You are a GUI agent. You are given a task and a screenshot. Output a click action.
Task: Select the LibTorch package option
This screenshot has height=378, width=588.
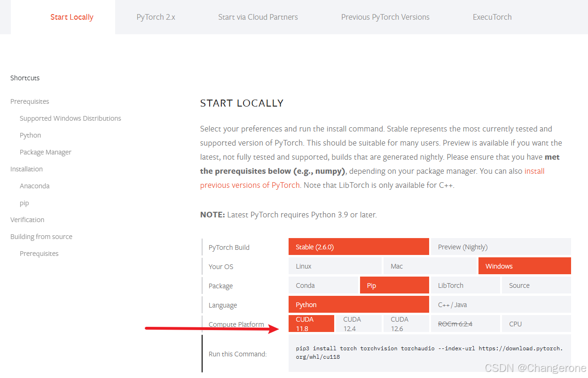(x=465, y=285)
